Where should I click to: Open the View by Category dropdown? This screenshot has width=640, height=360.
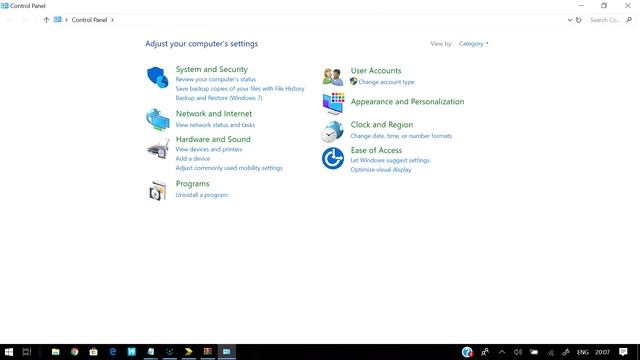tap(473, 44)
